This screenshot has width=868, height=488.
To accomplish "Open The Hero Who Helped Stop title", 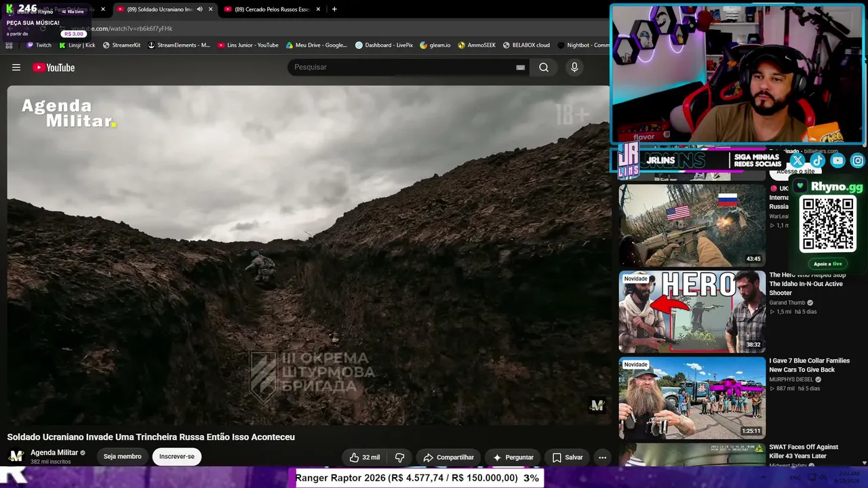I will click(808, 284).
